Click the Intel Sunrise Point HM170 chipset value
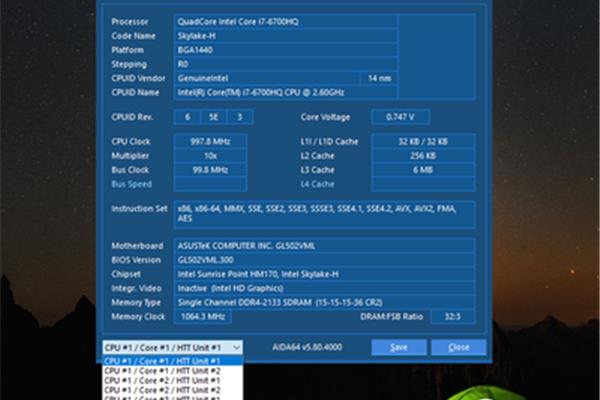The width and height of the screenshot is (600, 400). pos(324,274)
